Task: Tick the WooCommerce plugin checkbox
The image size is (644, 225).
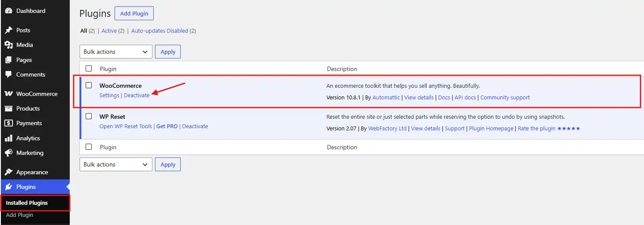Action: [89, 85]
